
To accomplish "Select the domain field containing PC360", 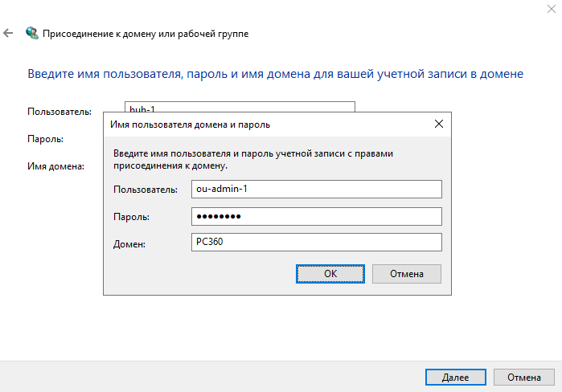I will (316, 243).
